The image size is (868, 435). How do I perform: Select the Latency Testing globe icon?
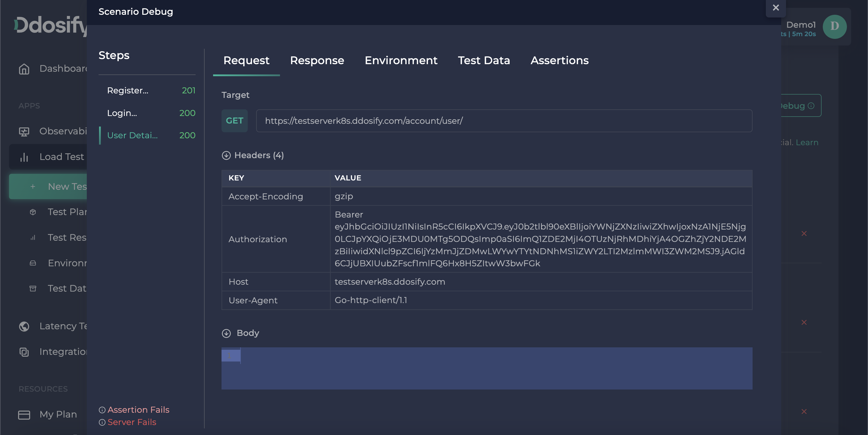23,326
